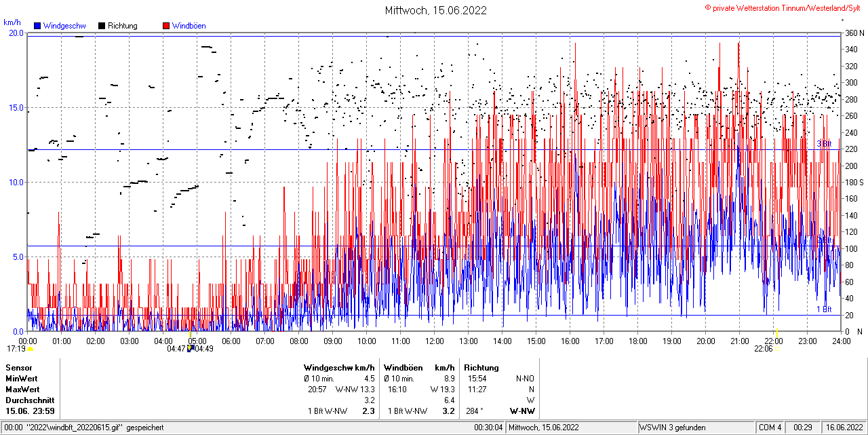This screenshot has height=435, width=868.
Task: Click the 16:10 max gust time
Action: point(397,390)
